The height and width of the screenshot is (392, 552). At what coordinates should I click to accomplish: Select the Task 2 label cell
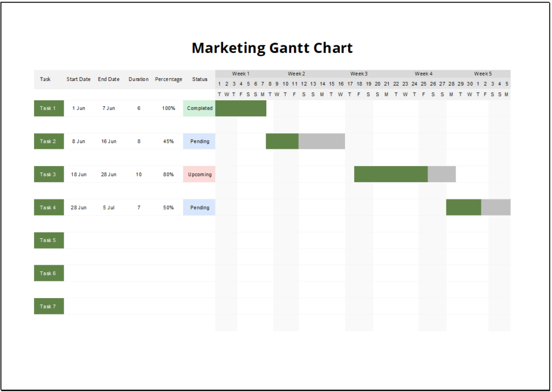coord(49,141)
